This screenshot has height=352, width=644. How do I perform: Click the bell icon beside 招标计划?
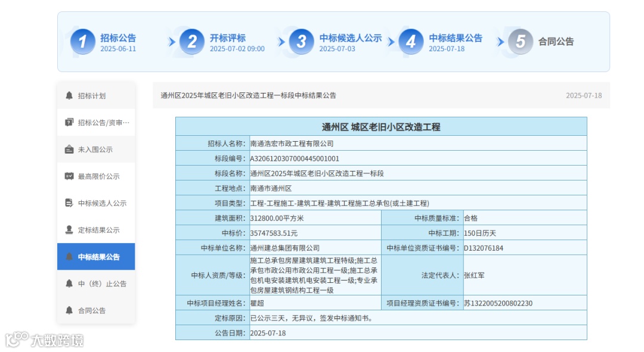click(x=69, y=95)
